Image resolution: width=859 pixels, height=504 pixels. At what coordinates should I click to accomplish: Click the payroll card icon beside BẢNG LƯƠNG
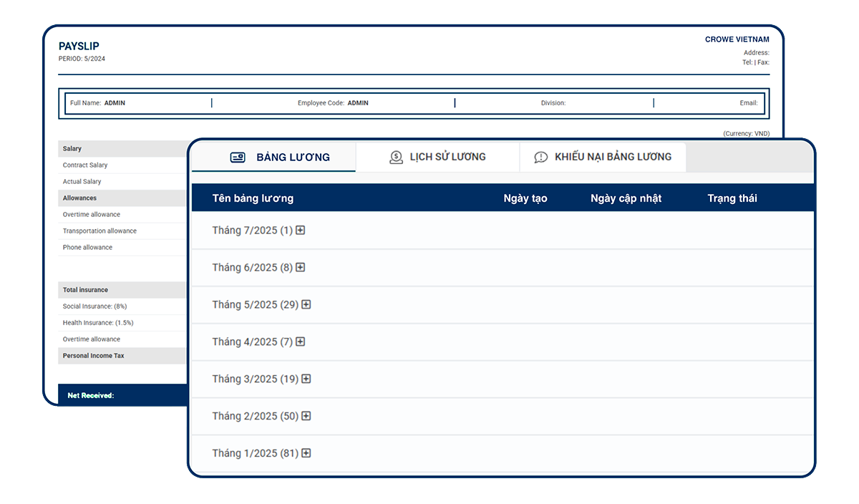238,157
